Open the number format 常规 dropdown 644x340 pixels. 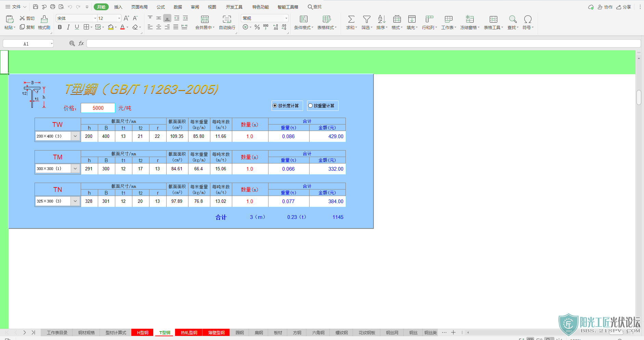coord(286,18)
